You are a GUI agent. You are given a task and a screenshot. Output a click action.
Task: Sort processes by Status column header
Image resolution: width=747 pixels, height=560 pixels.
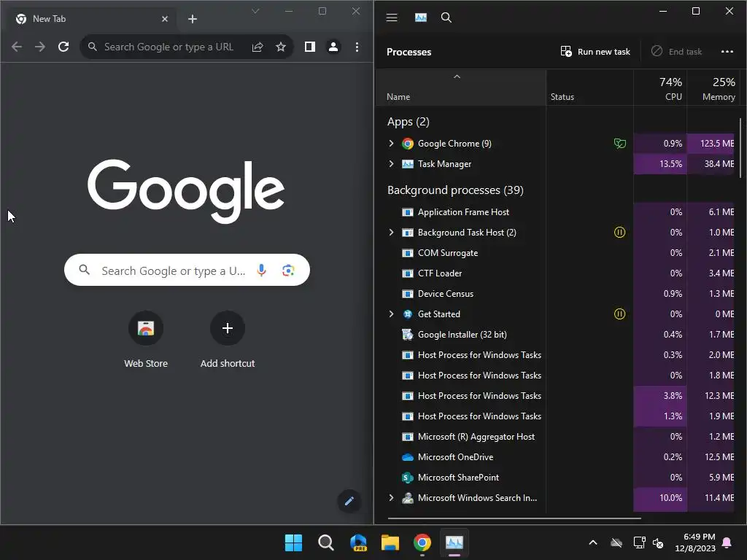[589, 88]
